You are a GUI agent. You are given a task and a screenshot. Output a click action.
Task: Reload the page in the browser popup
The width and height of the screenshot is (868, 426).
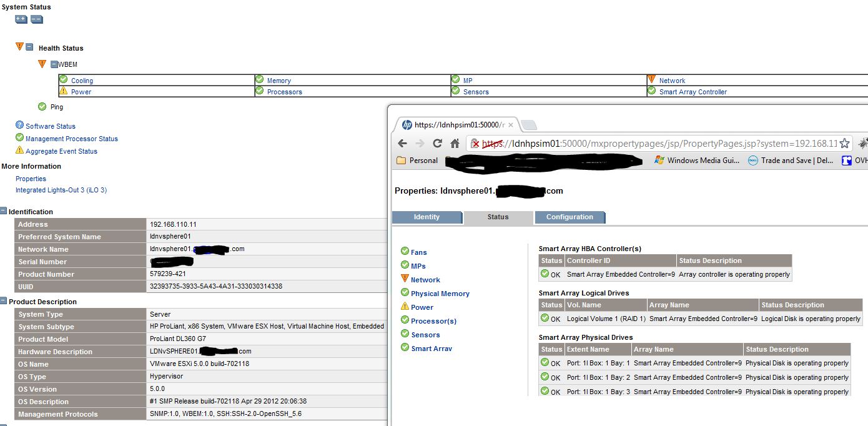pos(438,143)
